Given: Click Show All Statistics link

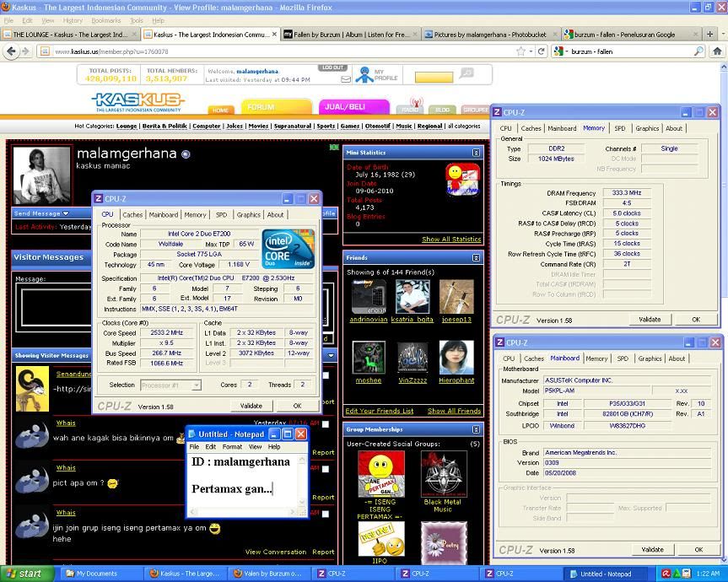Looking at the screenshot, I should [451, 240].
